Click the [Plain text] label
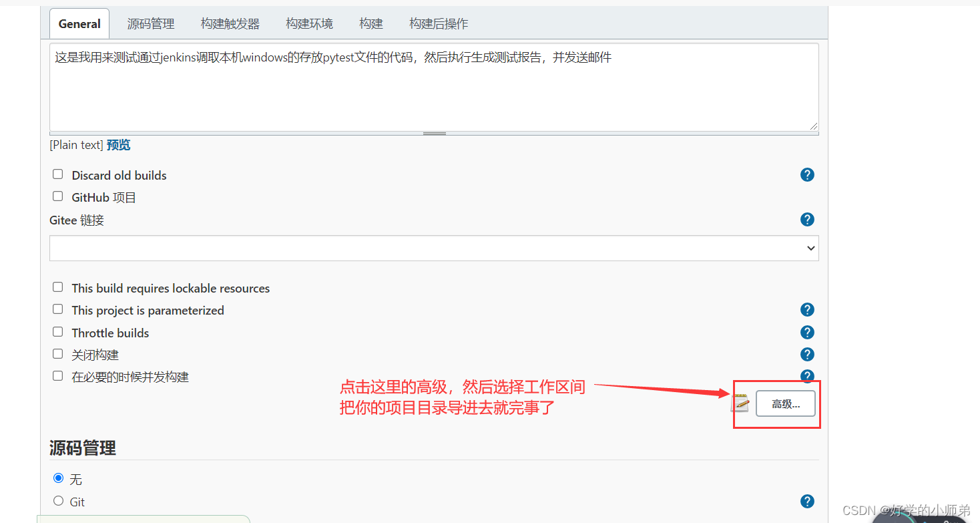Image resolution: width=980 pixels, height=523 pixels. pos(76,145)
